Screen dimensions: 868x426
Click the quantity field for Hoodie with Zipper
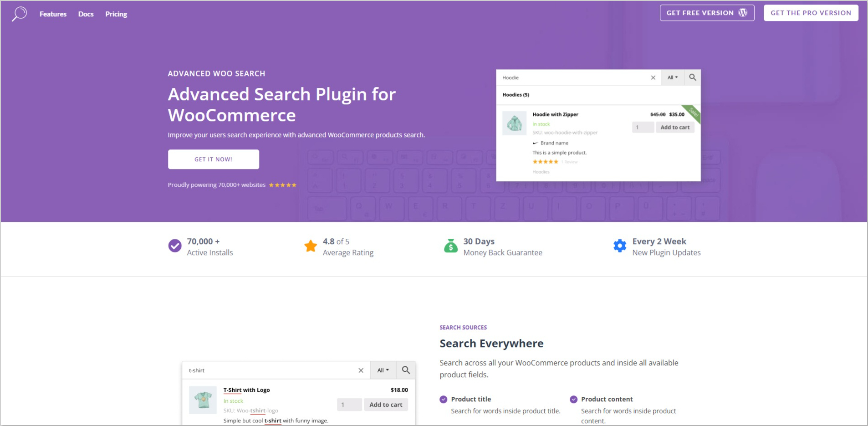pyautogui.click(x=643, y=128)
